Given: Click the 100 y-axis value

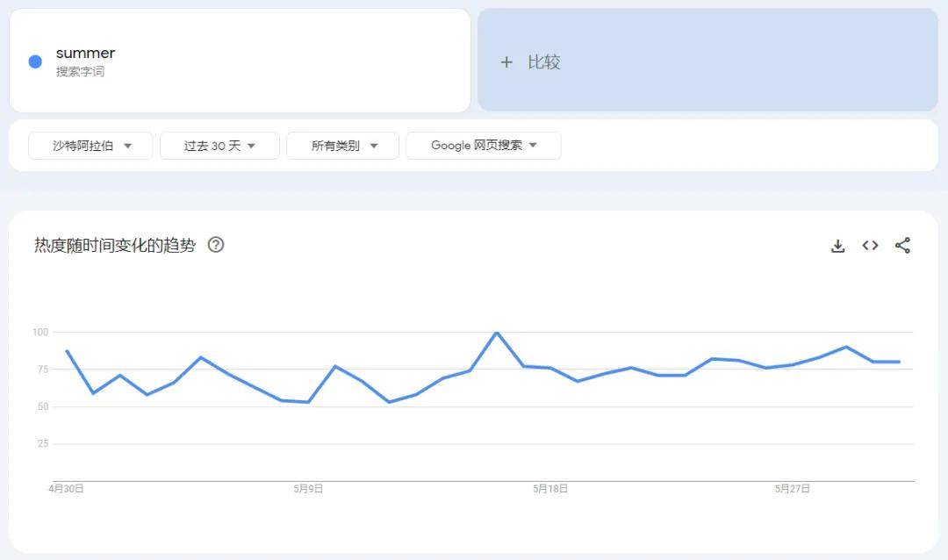Looking at the screenshot, I should pyautogui.click(x=39, y=332).
